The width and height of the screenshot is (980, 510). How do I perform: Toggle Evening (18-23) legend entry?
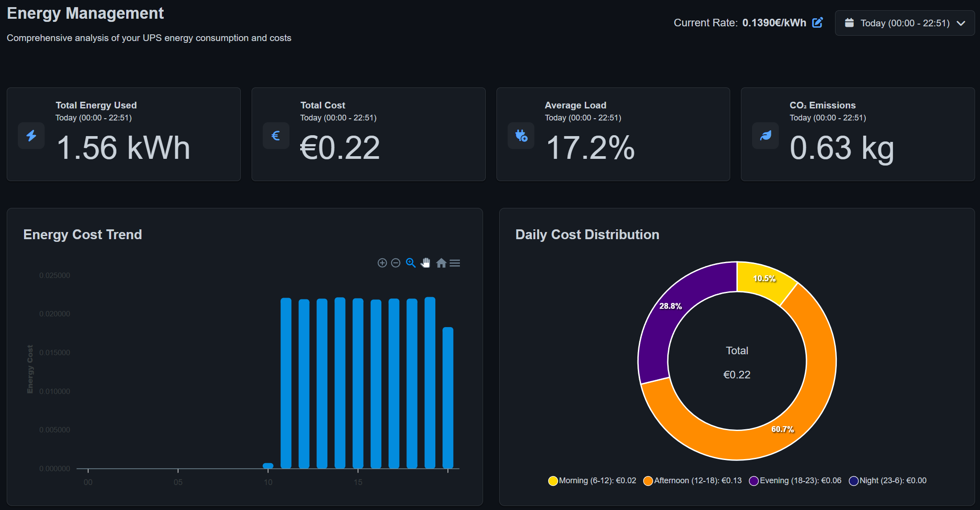click(x=795, y=481)
